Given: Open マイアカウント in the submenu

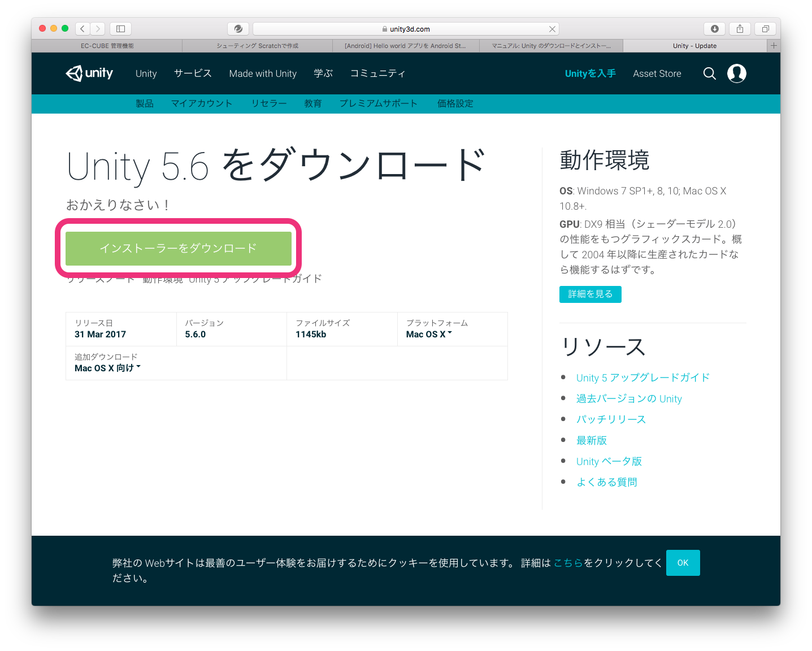Looking at the screenshot, I should pos(202,103).
